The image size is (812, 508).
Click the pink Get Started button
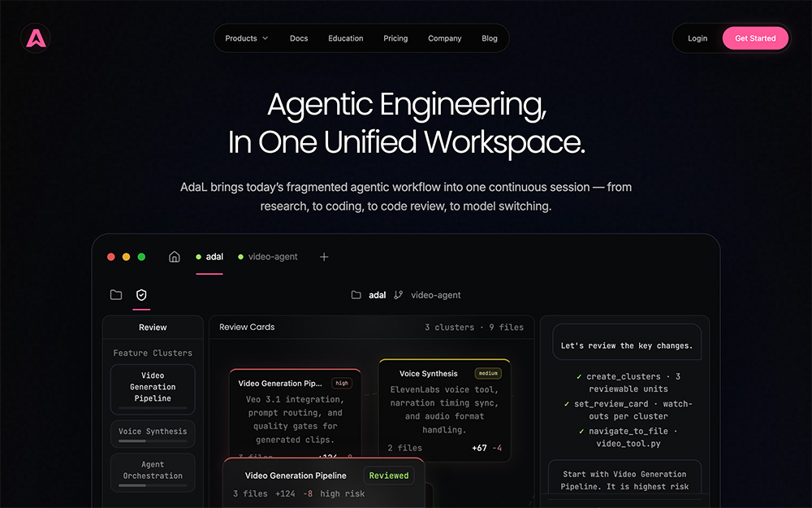coord(755,38)
